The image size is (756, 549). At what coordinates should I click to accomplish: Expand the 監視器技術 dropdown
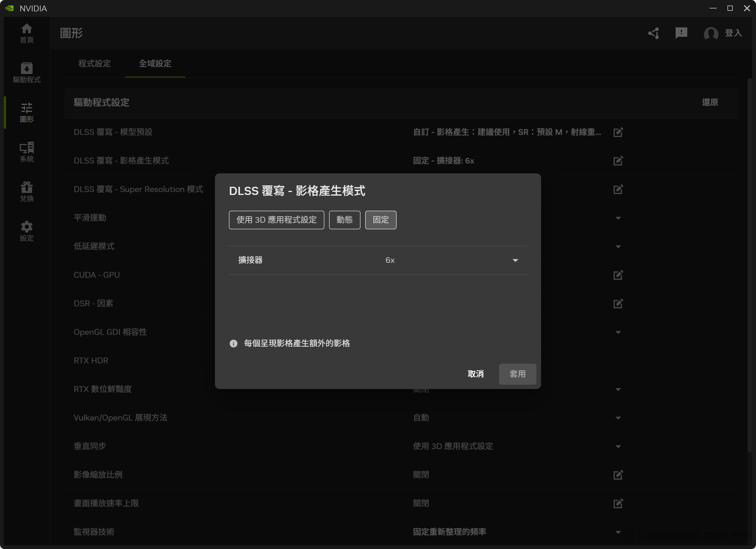coord(618,532)
